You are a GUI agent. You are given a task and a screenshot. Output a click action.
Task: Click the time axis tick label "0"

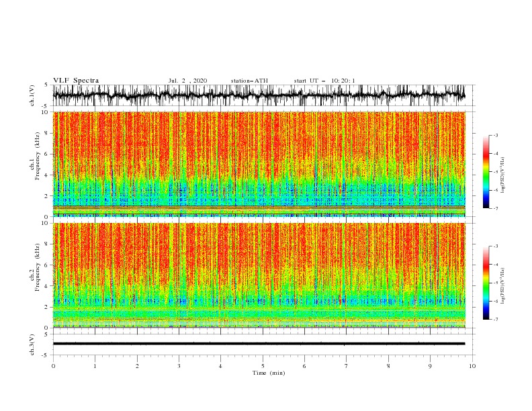pos(53,366)
